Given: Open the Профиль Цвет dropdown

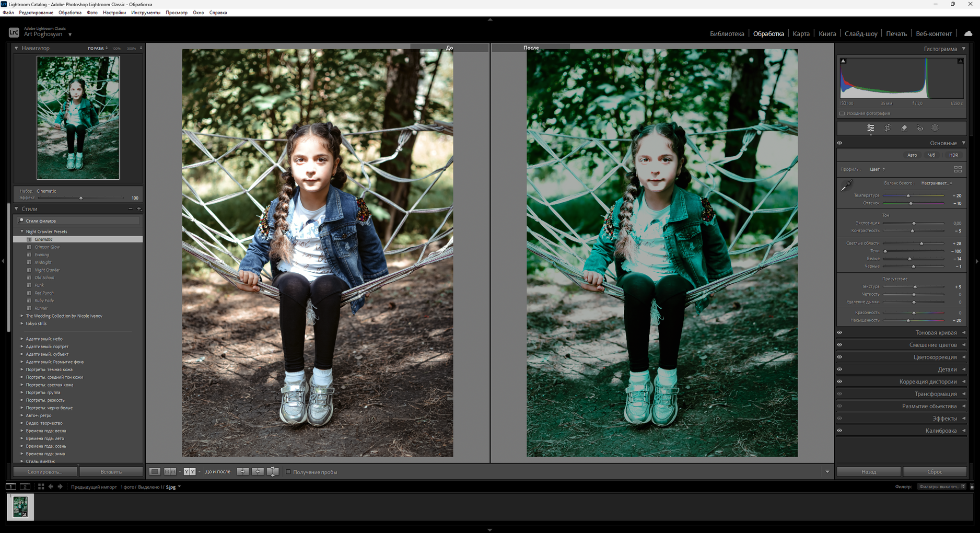Looking at the screenshot, I should pyautogui.click(x=878, y=169).
